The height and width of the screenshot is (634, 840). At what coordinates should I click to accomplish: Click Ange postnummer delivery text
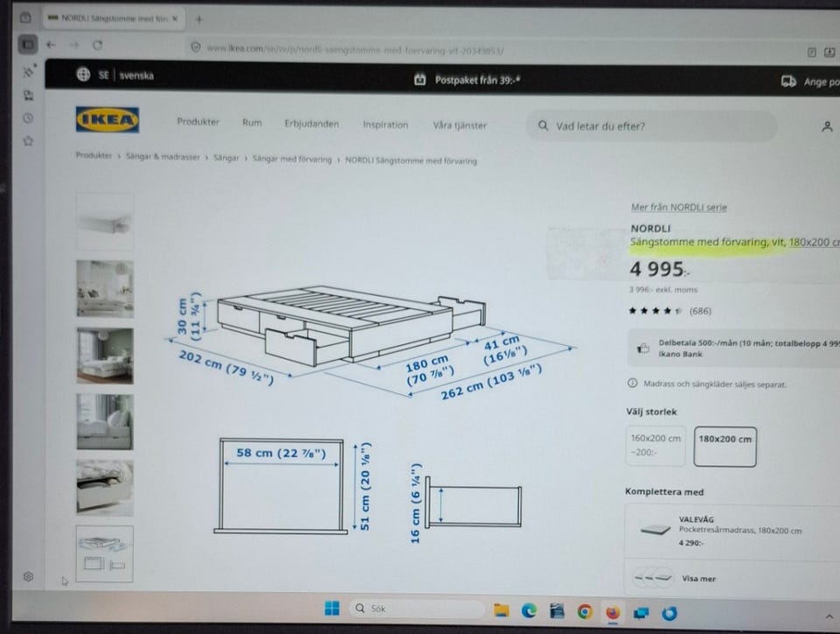[x=822, y=82]
